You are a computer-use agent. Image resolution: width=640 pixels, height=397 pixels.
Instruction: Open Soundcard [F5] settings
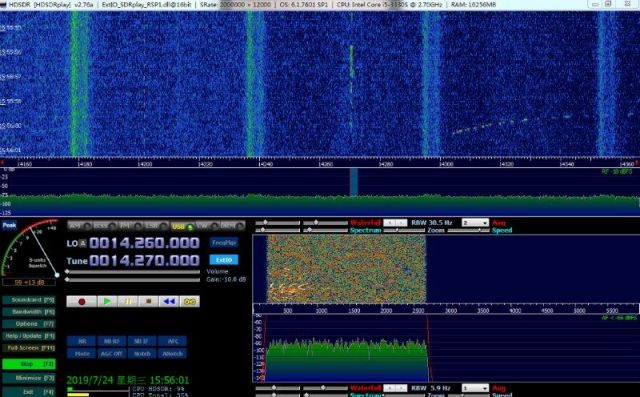(29, 300)
